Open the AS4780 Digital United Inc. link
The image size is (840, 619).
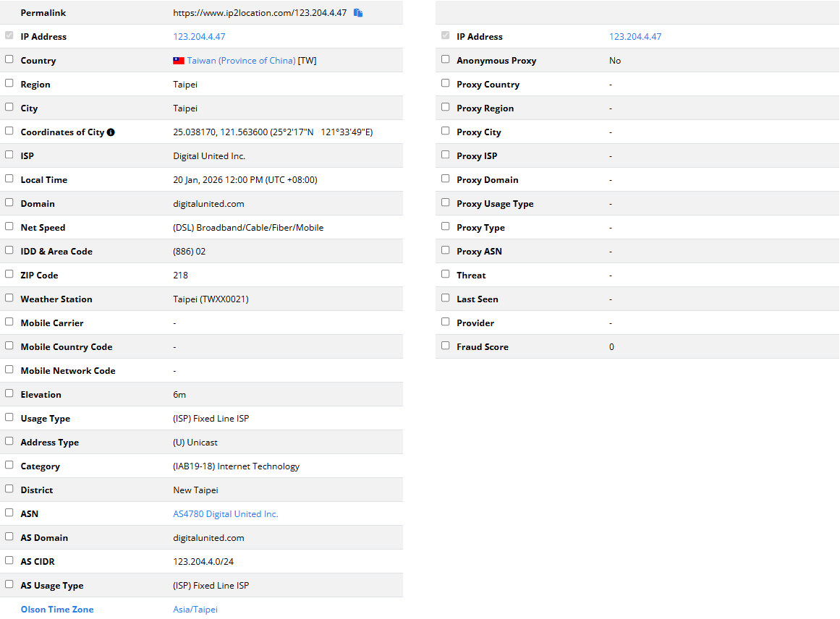(x=225, y=514)
